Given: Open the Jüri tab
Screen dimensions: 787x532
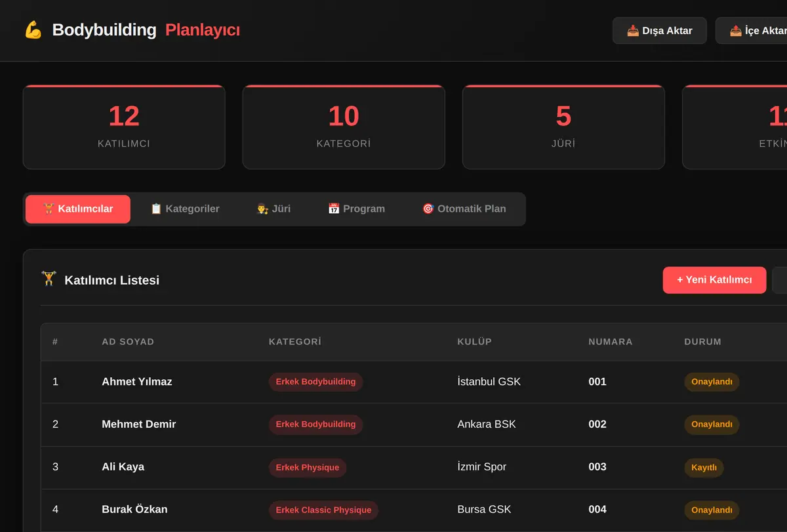Looking at the screenshot, I should pos(273,209).
